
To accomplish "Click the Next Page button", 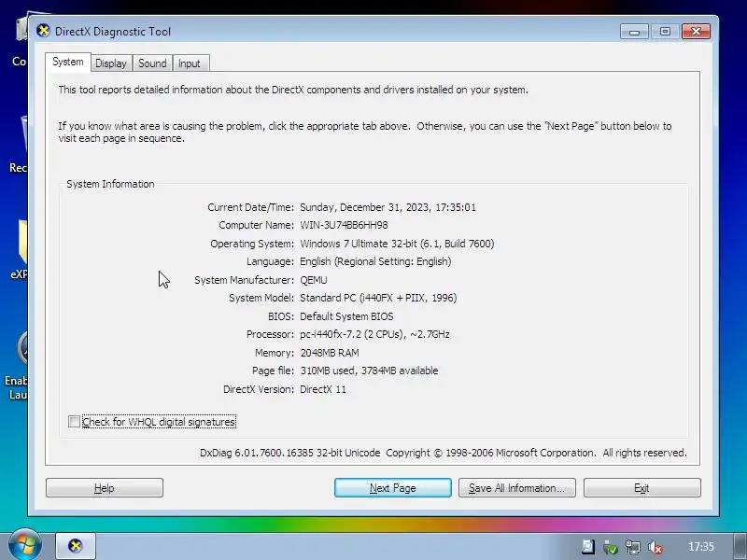I will point(392,488).
